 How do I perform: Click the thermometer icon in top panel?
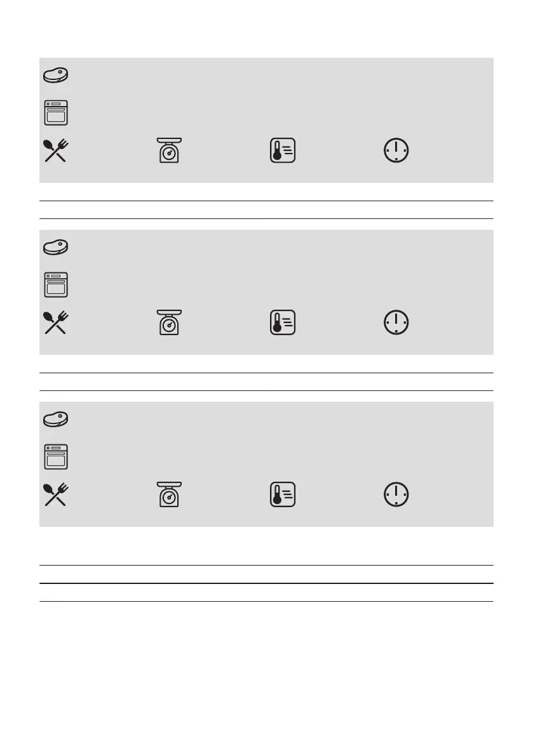coord(283,150)
